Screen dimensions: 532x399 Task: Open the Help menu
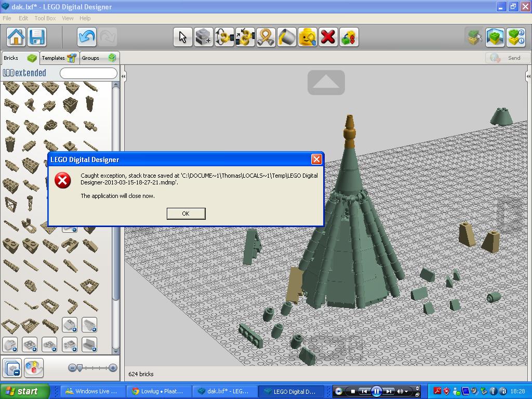click(85, 18)
